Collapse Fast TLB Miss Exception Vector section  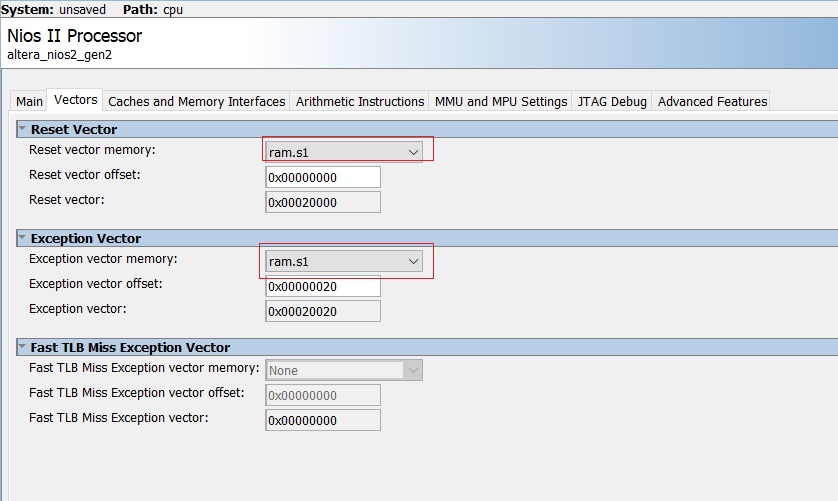point(22,346)
